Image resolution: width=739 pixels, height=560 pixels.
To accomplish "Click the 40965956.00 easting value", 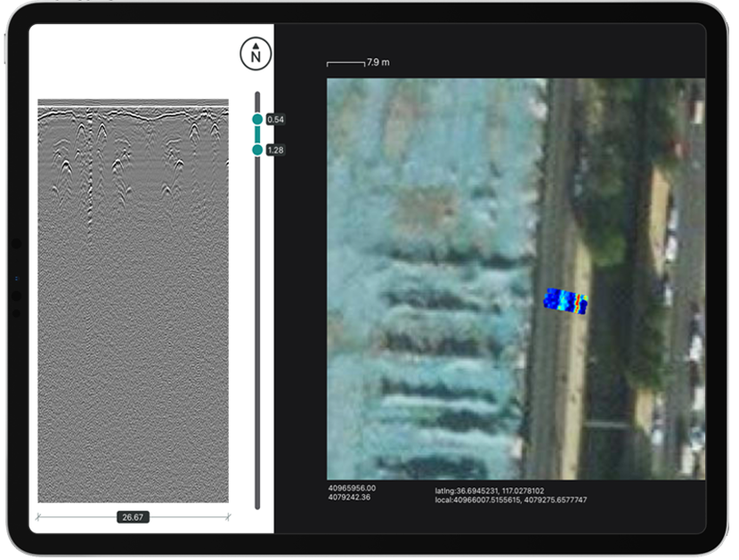I will click(x=352, y=489).
